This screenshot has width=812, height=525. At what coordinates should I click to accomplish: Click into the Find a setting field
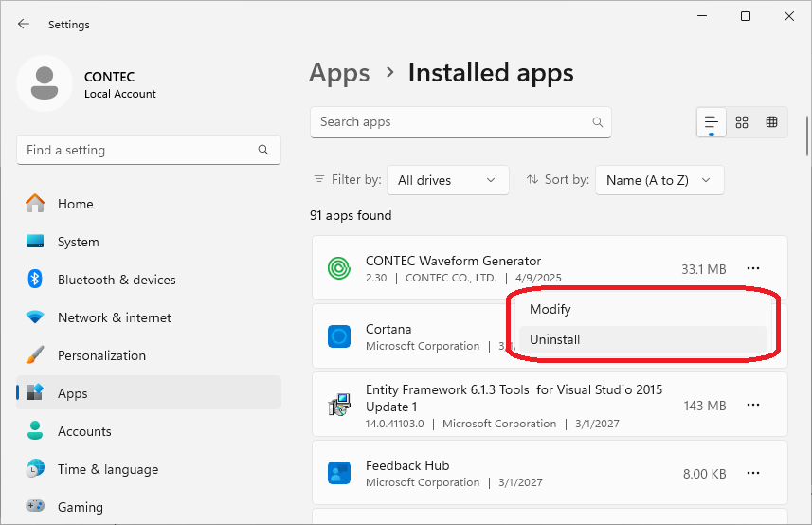tap(149, 150)
